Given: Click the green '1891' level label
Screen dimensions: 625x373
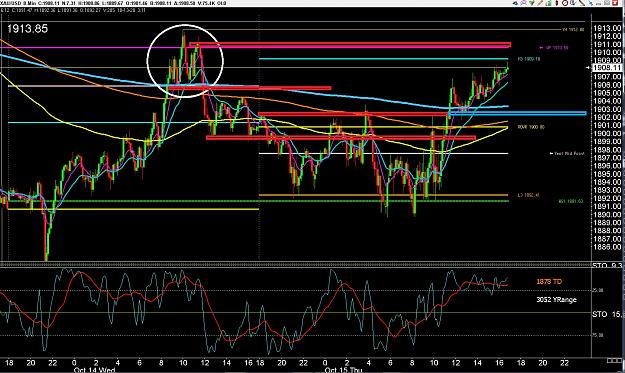Looking at the screenshot, I should [571, 201].
